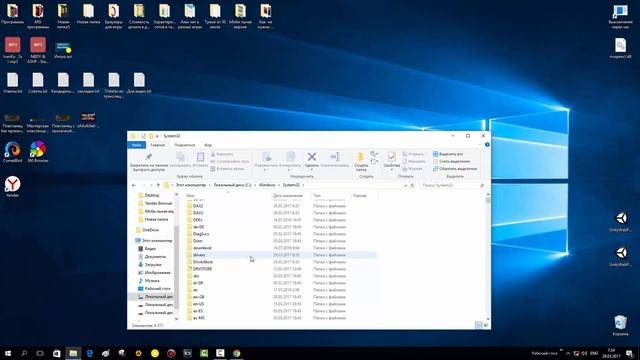Screen dimensions: 640x360
Task: Refresh the System32 folder view
Action: pos(412,185)
